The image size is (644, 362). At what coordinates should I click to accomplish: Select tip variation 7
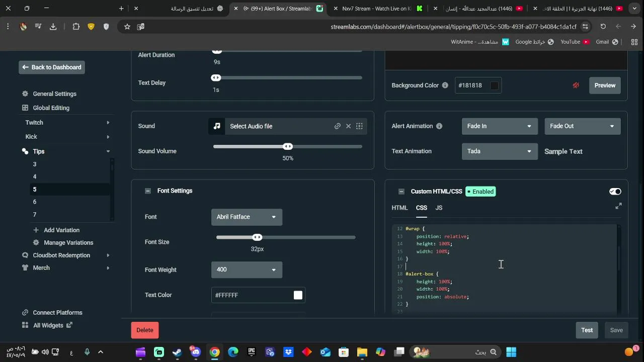tap(35, 215)
